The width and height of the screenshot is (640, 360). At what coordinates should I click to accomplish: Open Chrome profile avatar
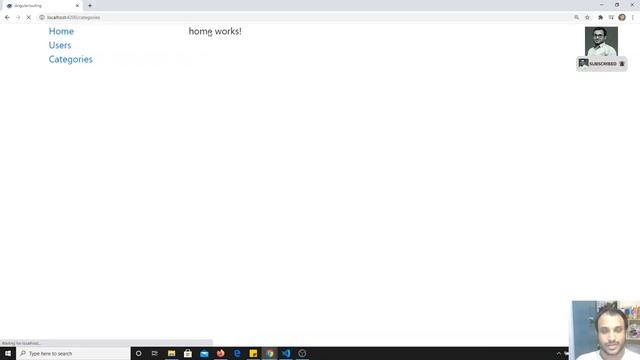point(622,18)
